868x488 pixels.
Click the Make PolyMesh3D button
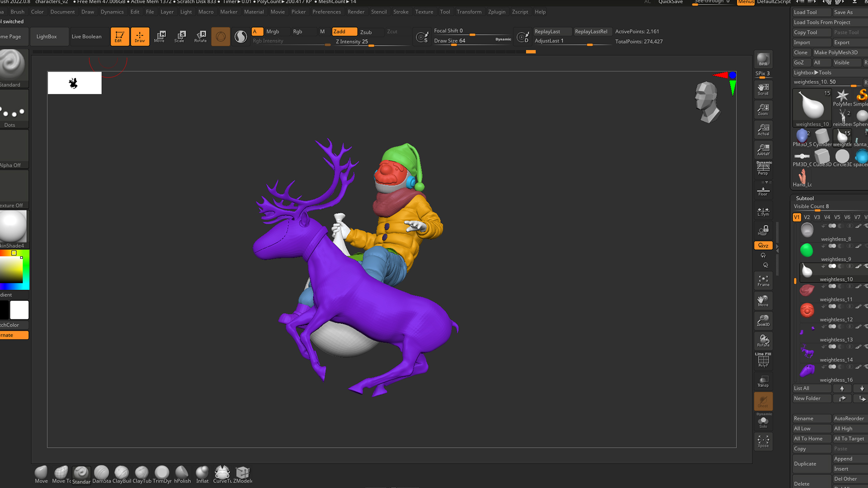tap(835, 52)
